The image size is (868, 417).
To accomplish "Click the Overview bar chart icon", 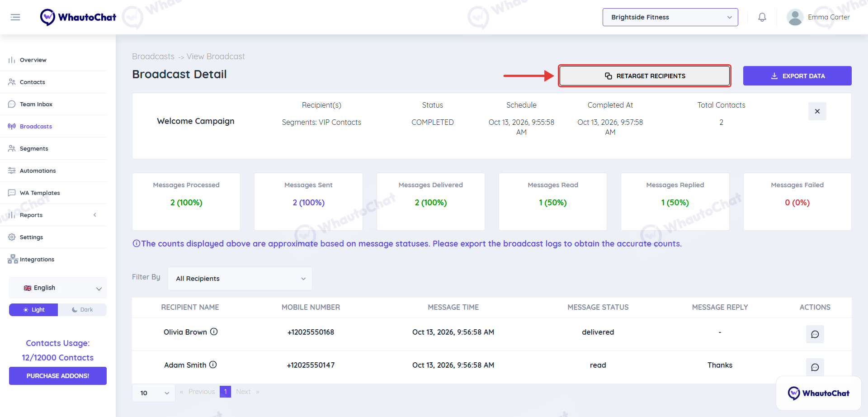I will 12,60.
